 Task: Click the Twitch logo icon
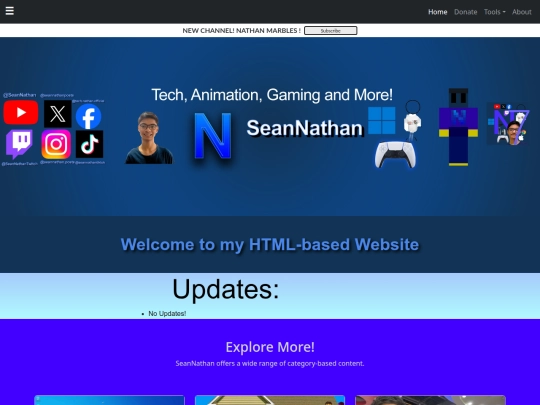click(x=19, y=144)
